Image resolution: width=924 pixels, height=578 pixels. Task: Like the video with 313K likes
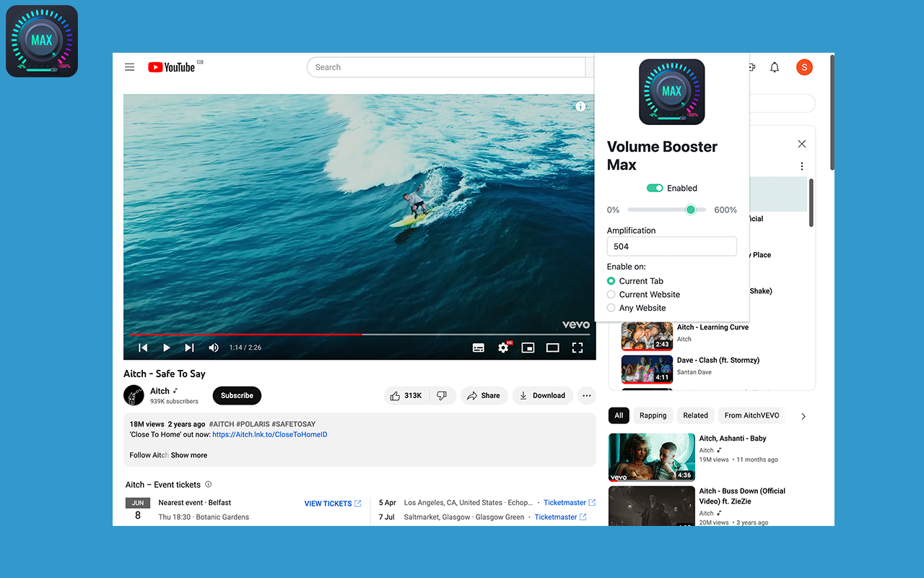click(406, 395)
